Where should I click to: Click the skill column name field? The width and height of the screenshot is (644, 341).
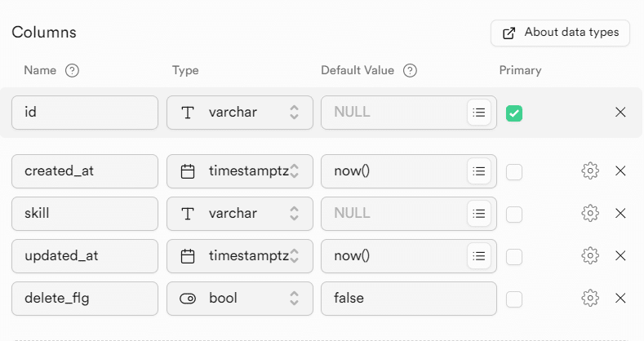[x=85, y=214]
